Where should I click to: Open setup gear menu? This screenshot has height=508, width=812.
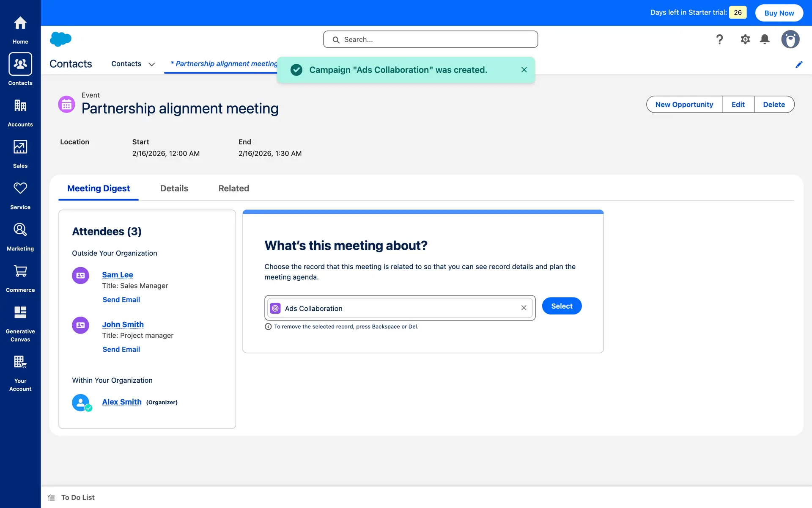(x=745, y=39)
